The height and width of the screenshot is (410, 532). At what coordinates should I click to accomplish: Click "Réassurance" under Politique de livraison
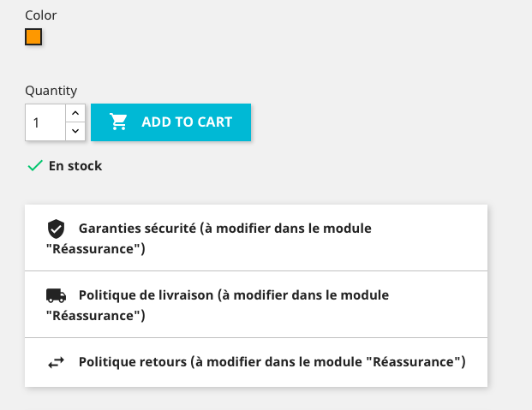[95, 316]
